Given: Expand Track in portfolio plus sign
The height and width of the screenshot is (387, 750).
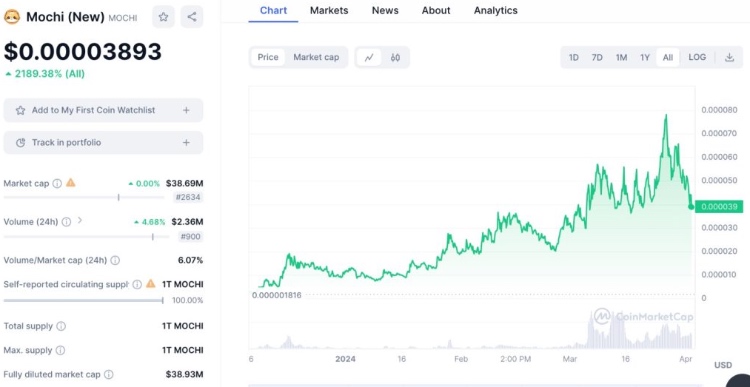Looking at the screenshot, I should (x=186, y=143).
